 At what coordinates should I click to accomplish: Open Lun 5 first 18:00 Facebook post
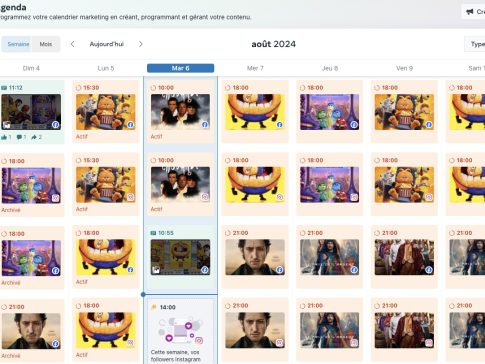106,257
